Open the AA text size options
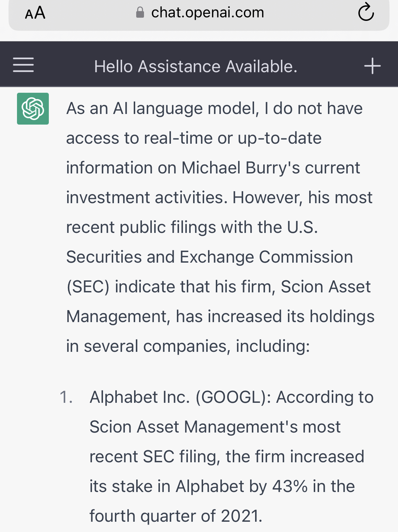The image size is (398, 532). pyautogui.click(x=35, y=13)
